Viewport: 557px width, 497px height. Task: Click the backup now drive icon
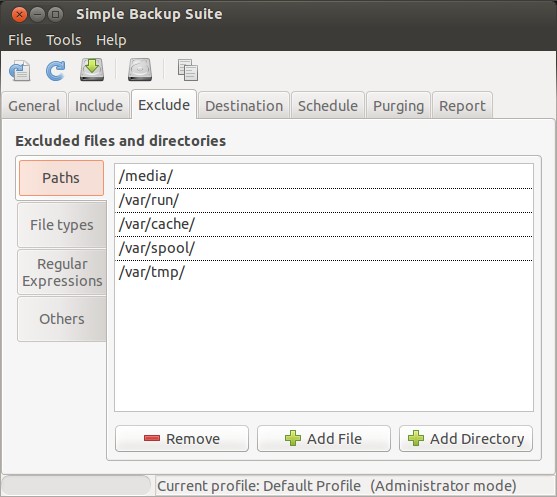click(92, 70)
